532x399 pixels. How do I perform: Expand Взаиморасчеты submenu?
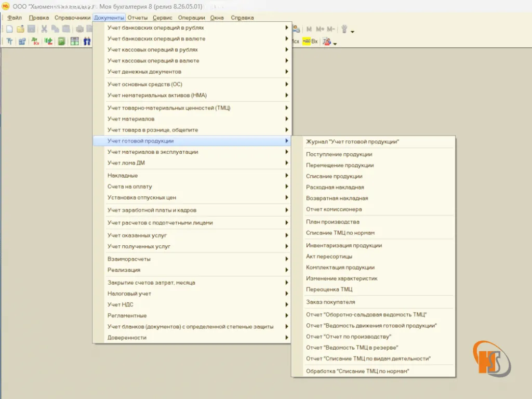point(192,259)
